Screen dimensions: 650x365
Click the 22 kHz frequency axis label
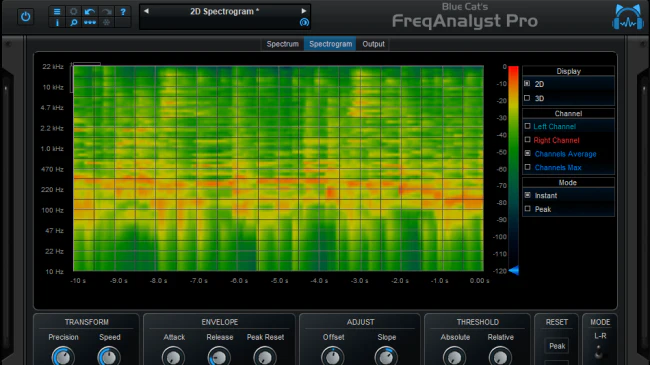tap(53, 67)
